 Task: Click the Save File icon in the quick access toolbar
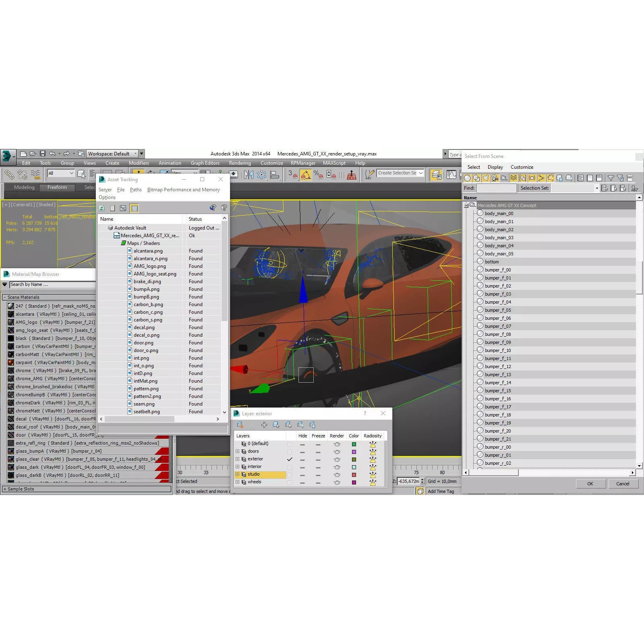[x=42, y=153]
